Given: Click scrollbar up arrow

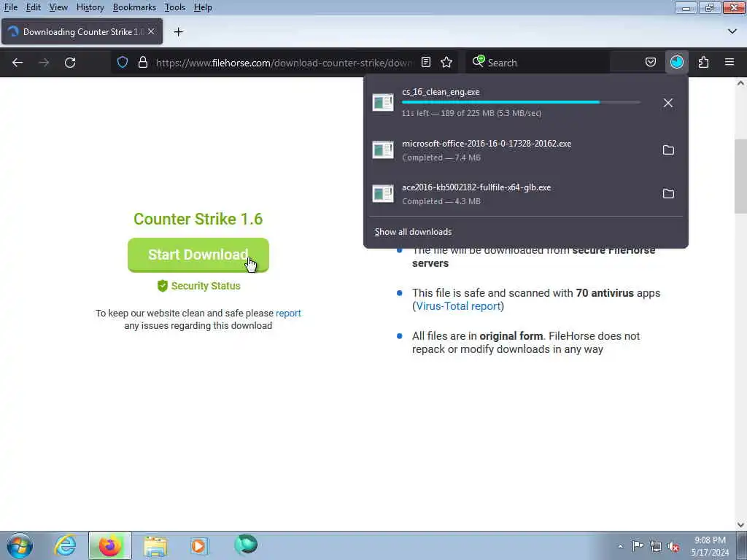Looking at the screenshot, I should click(x=740, y=83).
